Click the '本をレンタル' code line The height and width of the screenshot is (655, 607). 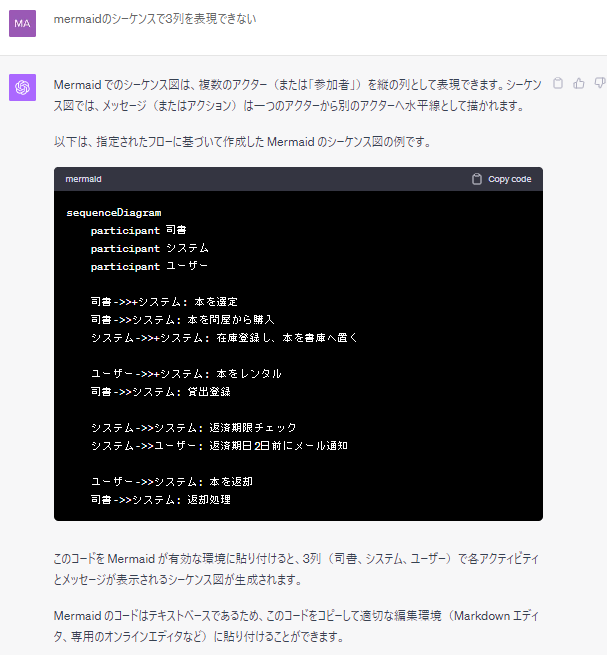point(185,374)
